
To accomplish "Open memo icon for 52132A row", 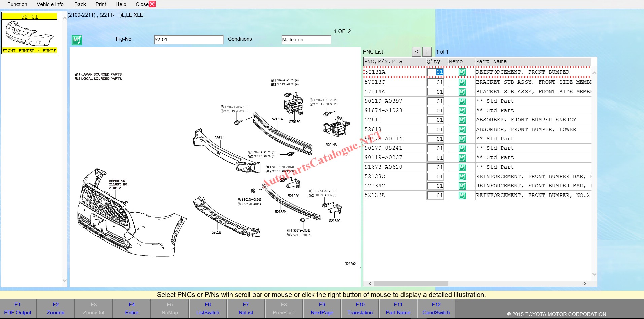I will coord(462,196).
